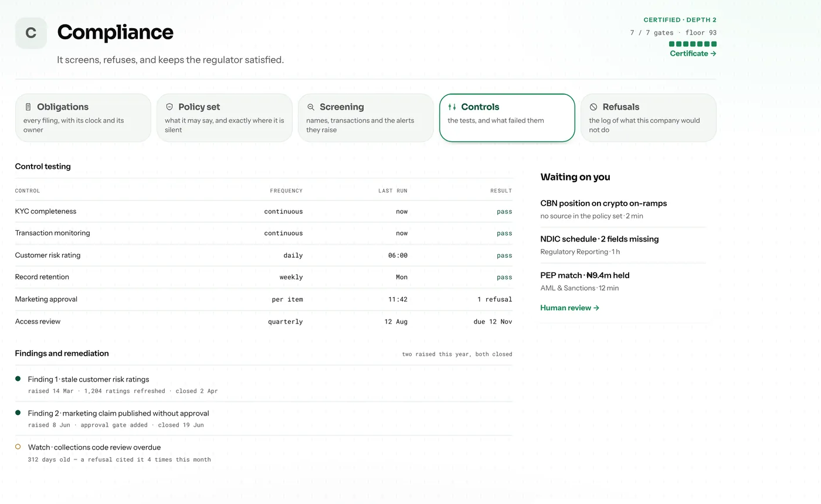Click the Waiting on you heading
The image size is (821, 504).
point(575,177)
